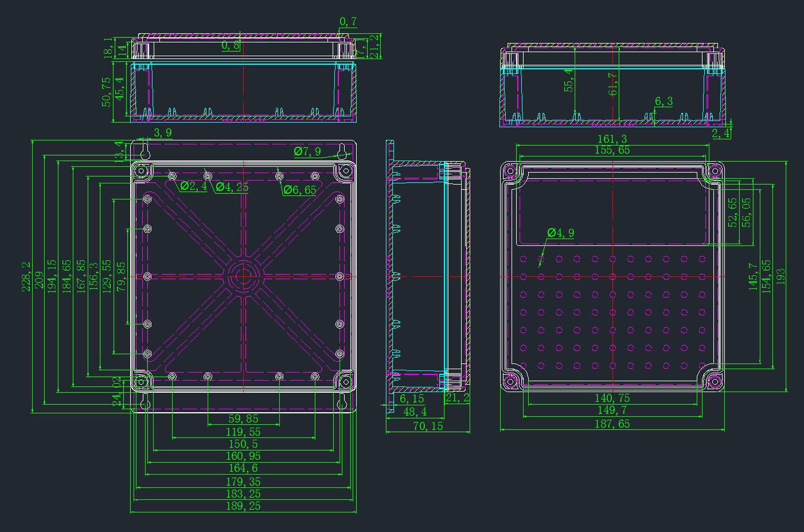Select the 70,15 side view depth dimension
The width and height of the screenshot is (804, 532).
pos(427,425)
